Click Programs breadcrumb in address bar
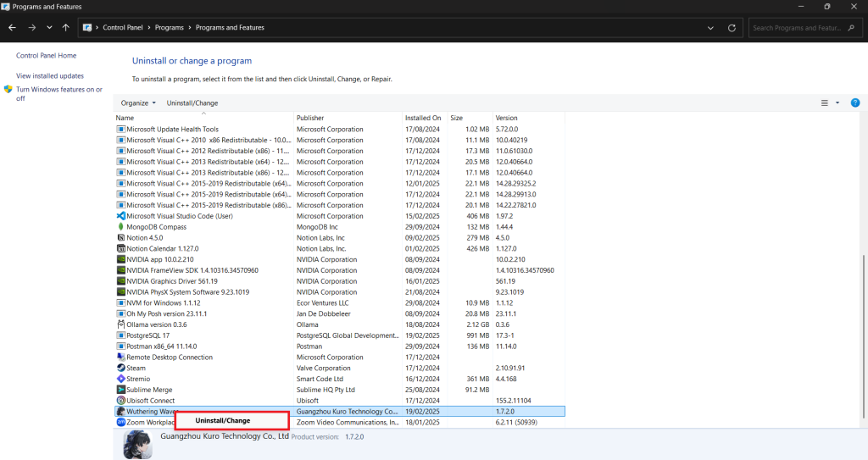 169,28
